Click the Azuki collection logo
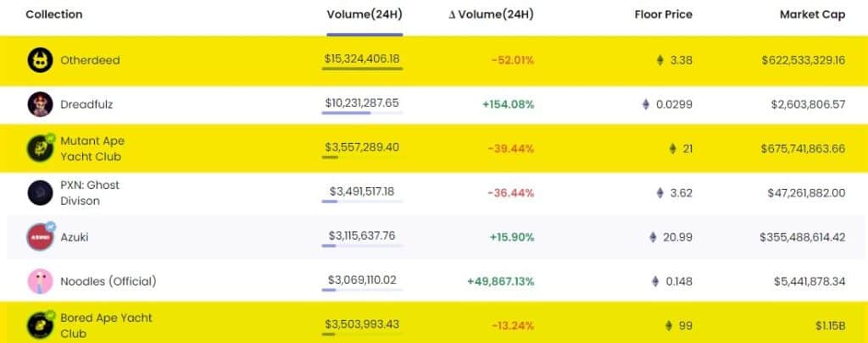868x343 pixels. (41, 237)
